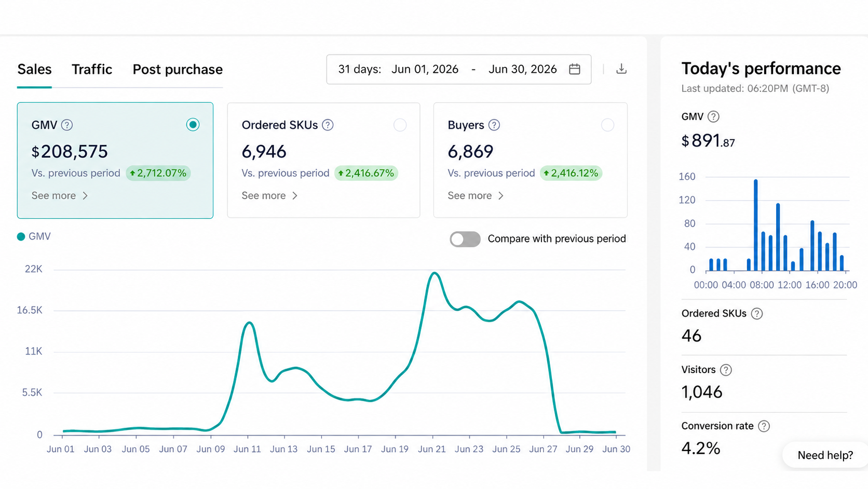868x489 pixels.
Task: Click the Ordered SKUs card help icon
Action: click(x=328, y=125)
